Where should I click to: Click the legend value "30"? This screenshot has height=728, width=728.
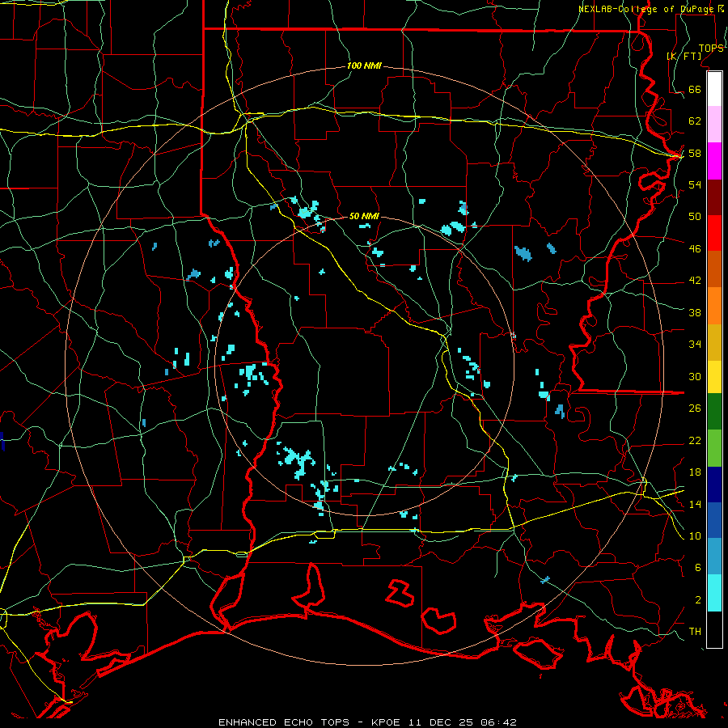[x=695, y=376]
